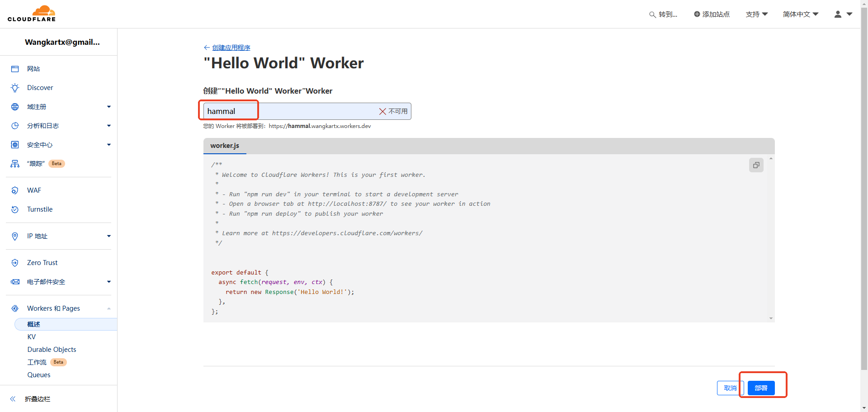The height and width of the screenshot is (412, 868).
Task: Click the hammal worker name input field
Action: (307, 111)
